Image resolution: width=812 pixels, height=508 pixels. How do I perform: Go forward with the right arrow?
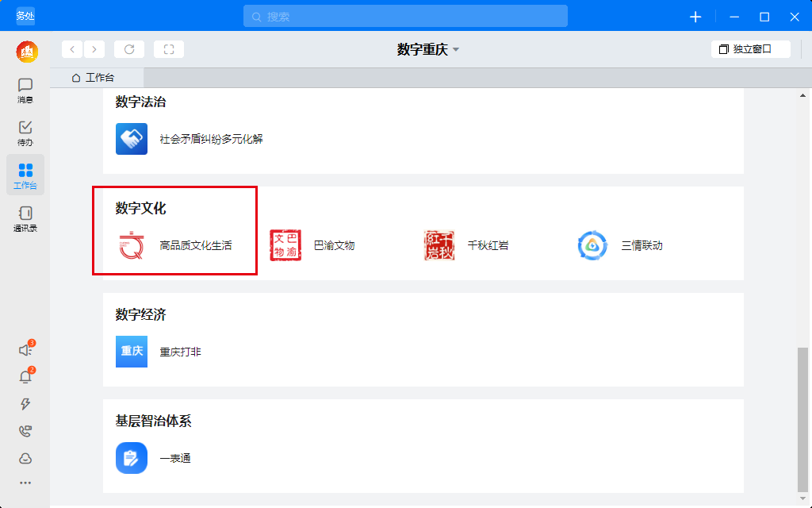pos(94,49)
